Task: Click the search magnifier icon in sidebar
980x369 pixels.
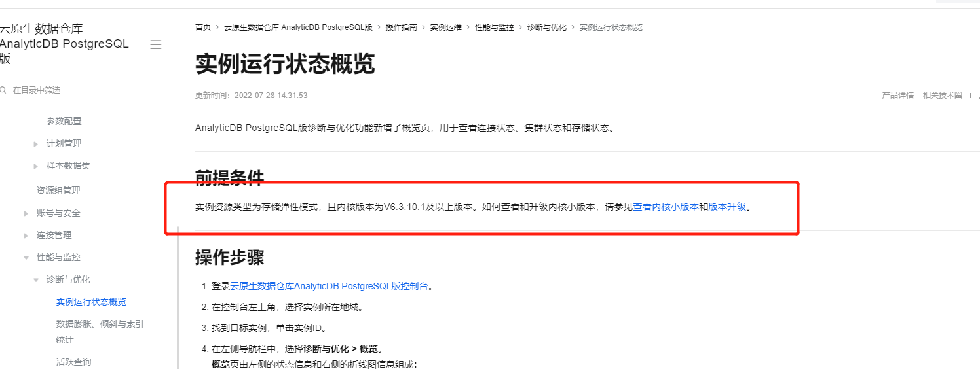Action: tap(3, 90)
